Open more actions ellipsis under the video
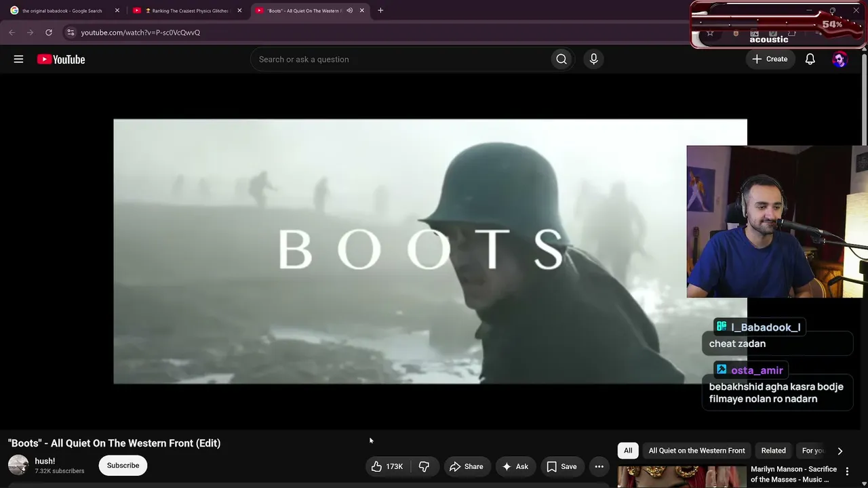The width and height of the screenshot is (868, 488). [599, 466]
